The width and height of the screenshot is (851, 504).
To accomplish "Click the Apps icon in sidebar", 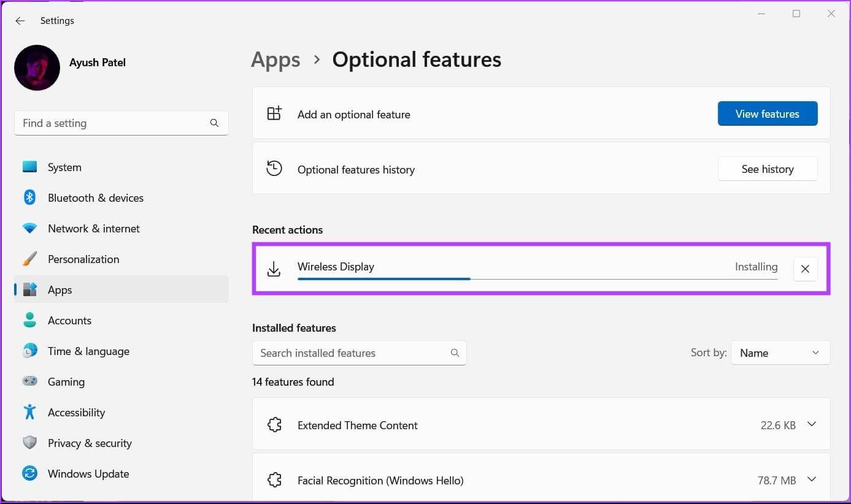I will coord(29,289).
